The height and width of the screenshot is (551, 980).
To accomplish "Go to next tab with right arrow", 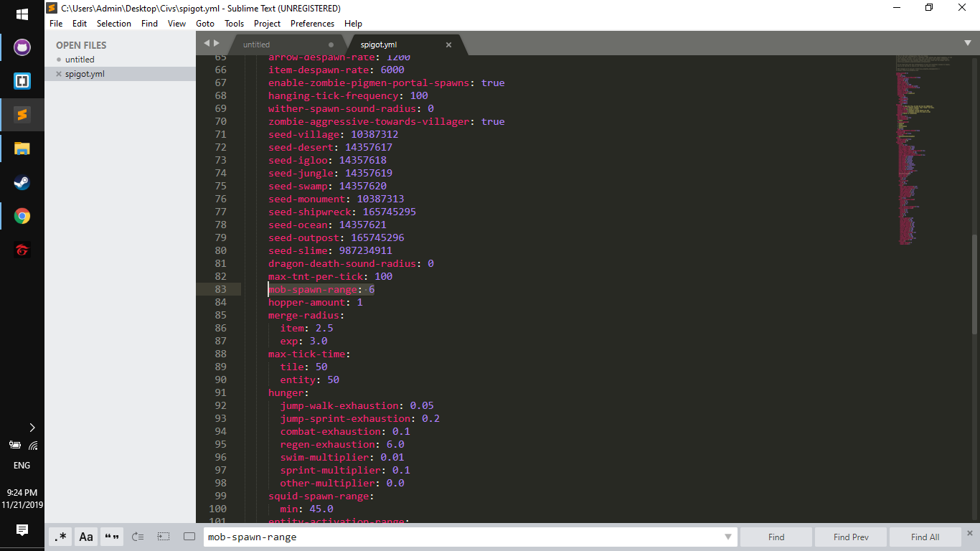I will point(217,44).
